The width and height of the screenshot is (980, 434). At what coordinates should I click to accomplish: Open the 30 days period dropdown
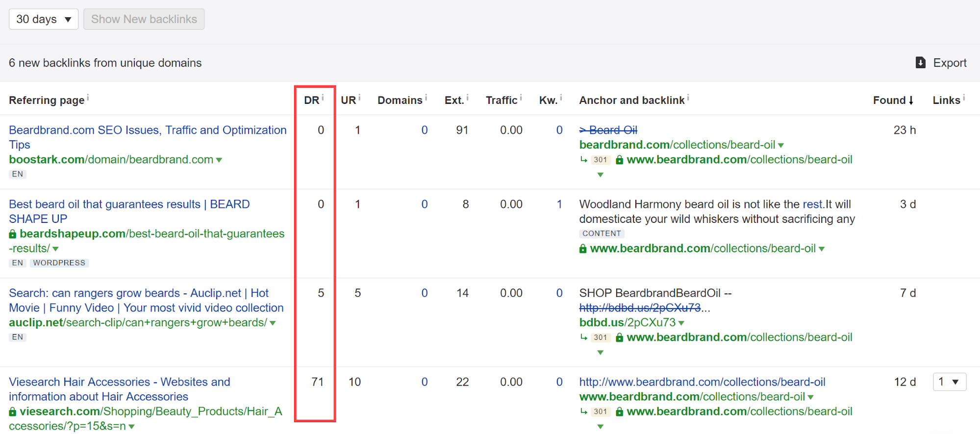(x=44, y=19)
